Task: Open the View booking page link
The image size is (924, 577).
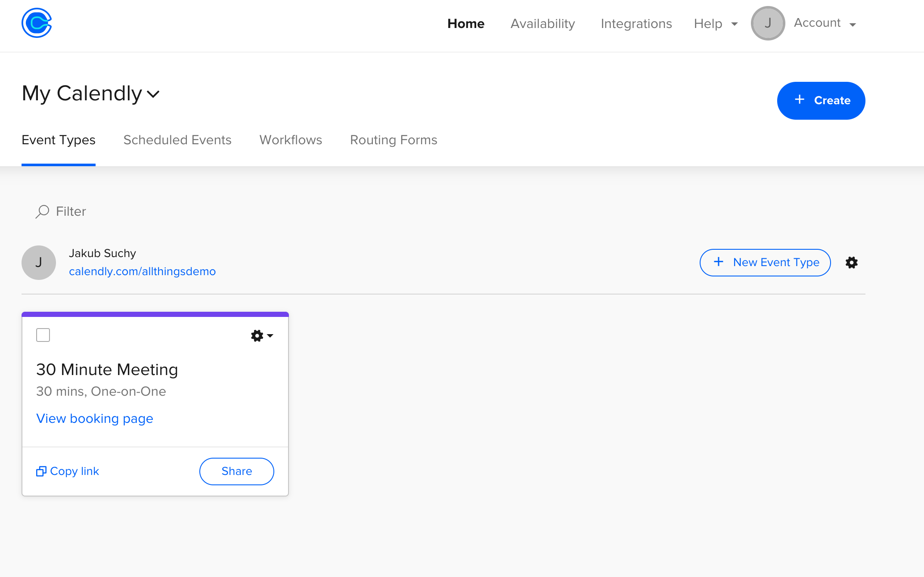Action: point(95,419)
